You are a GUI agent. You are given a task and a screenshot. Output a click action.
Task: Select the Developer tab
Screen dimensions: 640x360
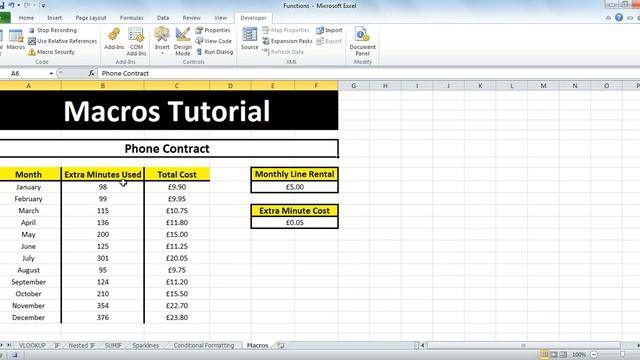253,18
